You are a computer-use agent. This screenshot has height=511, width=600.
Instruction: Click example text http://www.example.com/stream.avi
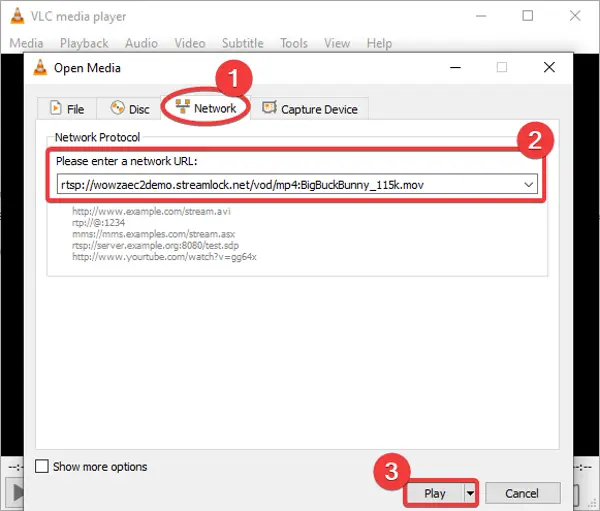coord(151,211)
